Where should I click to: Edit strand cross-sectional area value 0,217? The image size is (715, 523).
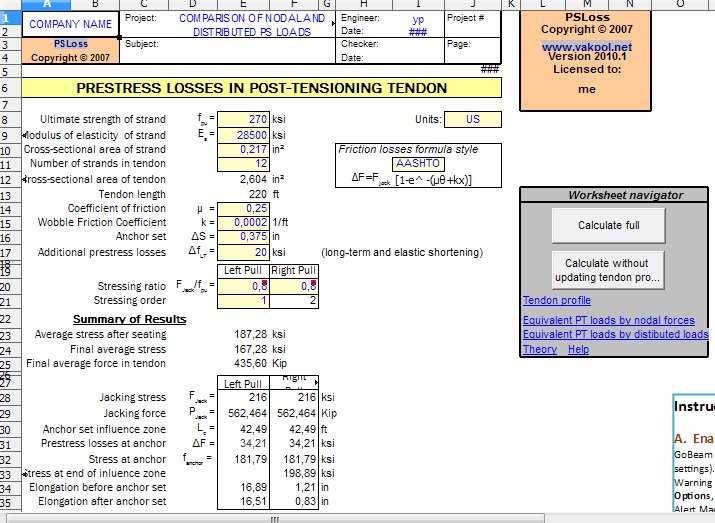coord(244,150)
